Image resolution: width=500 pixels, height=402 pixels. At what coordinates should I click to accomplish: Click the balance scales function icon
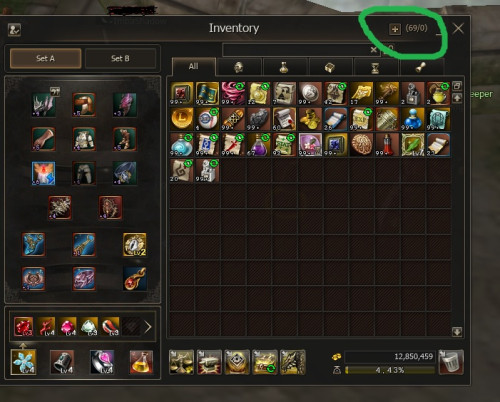click(181, 362)
